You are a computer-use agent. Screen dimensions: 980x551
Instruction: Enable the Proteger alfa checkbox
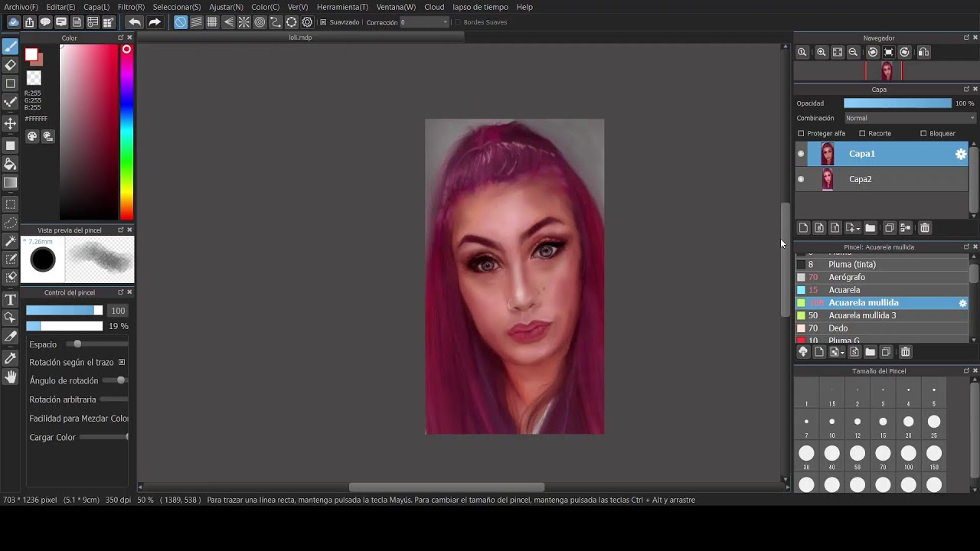coord(801,133)
